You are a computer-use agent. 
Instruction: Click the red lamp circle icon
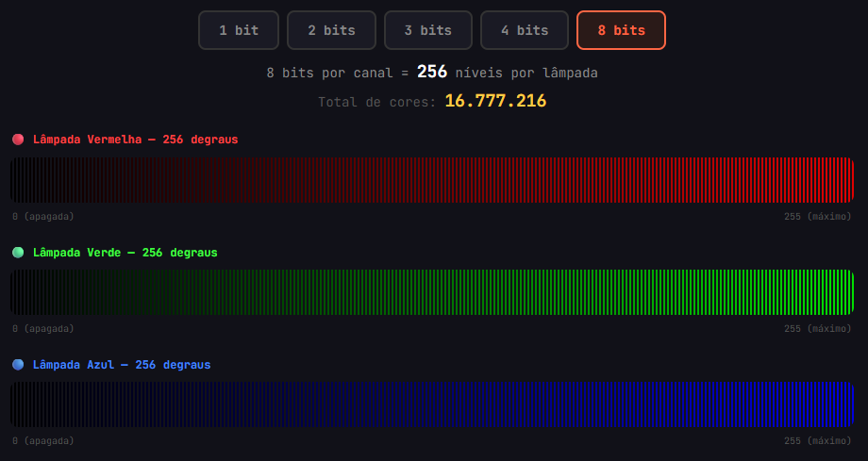(18, 140)
